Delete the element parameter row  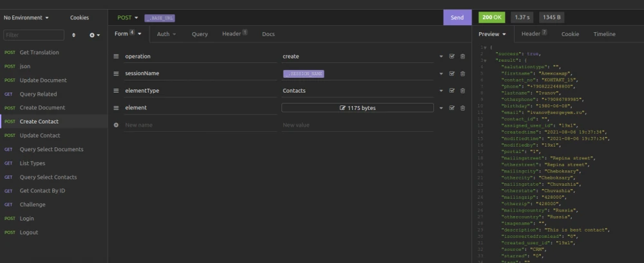(x=462, y=107)
